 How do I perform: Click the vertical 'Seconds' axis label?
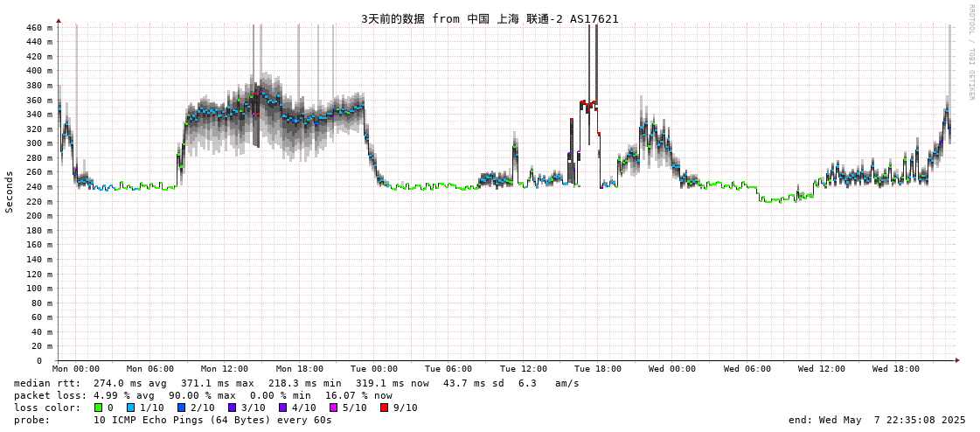pyautogui.click(x=10, y=192)
